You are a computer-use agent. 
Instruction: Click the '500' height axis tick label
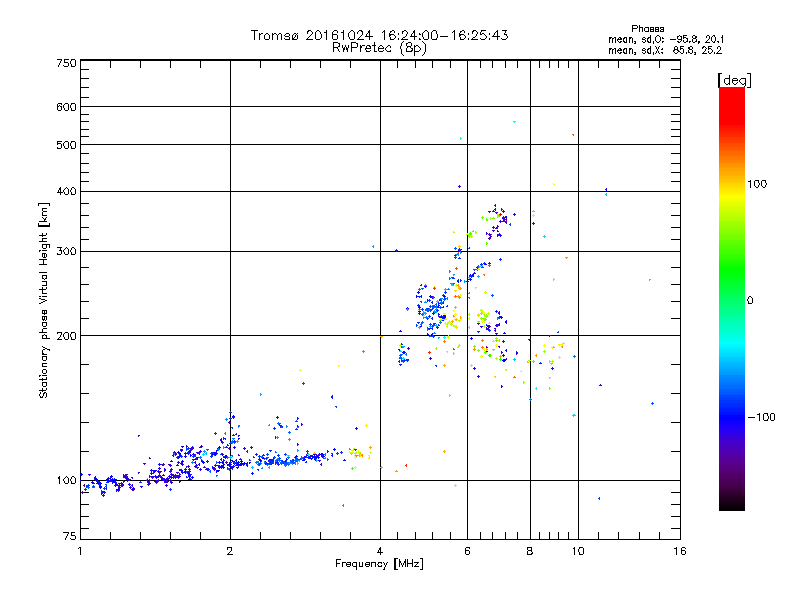pyautogui.click(x=66, y=145)
